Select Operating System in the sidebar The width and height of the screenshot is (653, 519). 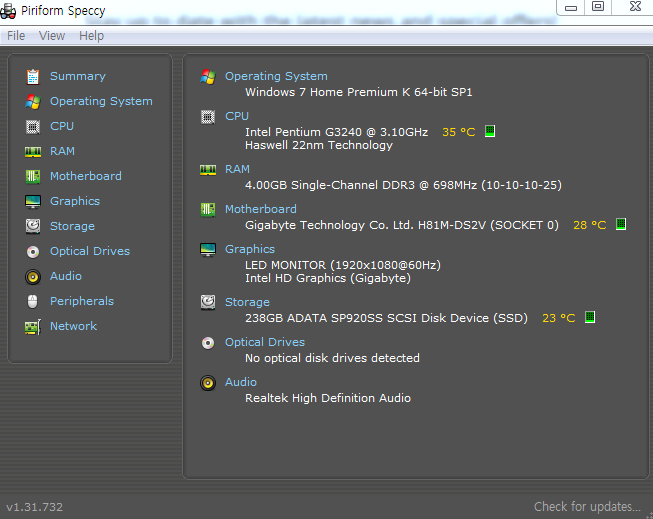click(x=101, y=101)
